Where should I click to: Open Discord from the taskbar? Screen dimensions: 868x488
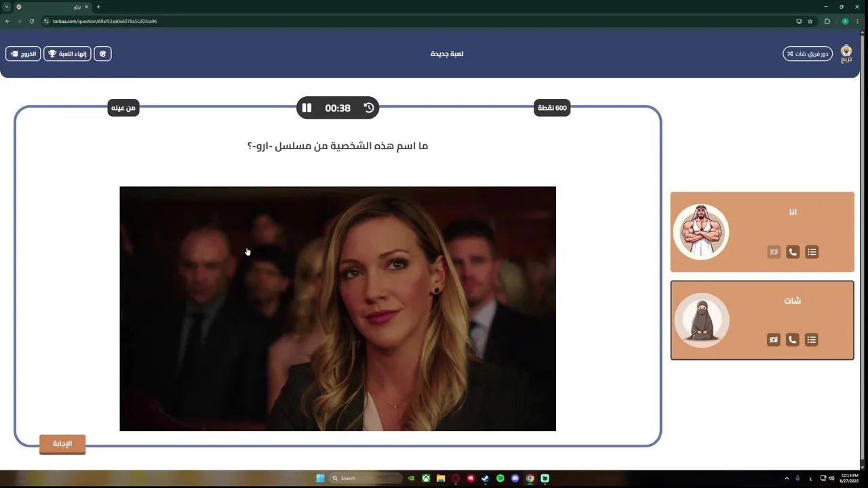click(515, 478)
